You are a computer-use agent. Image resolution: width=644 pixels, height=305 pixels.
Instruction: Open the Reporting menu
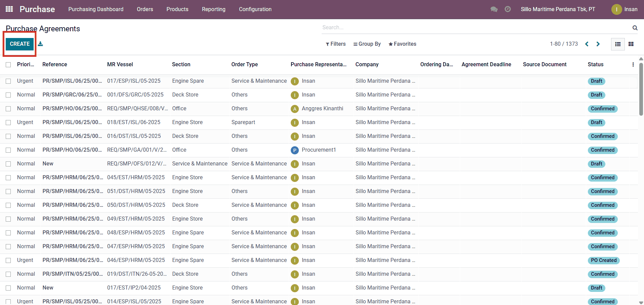coord(213,9)
